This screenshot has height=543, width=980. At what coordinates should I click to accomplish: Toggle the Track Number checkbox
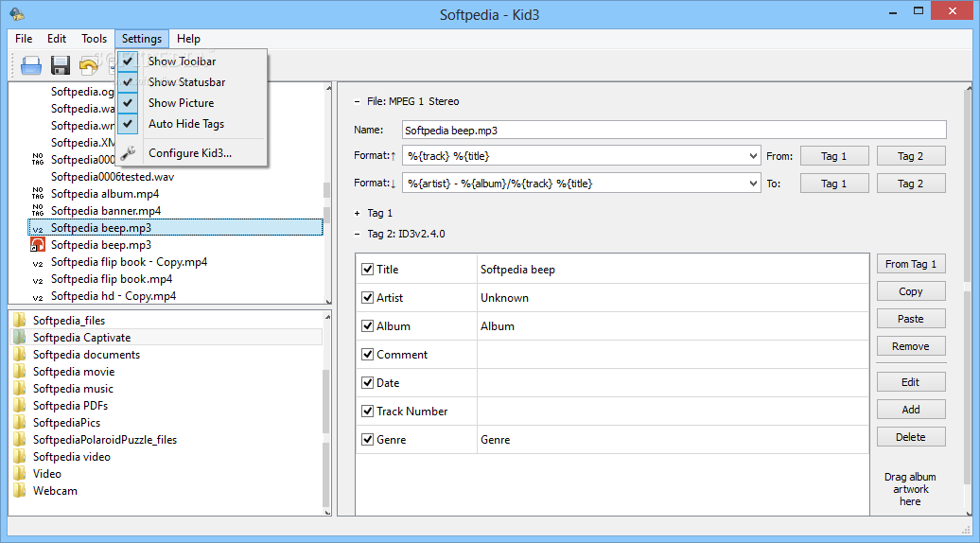pos(367,412)
